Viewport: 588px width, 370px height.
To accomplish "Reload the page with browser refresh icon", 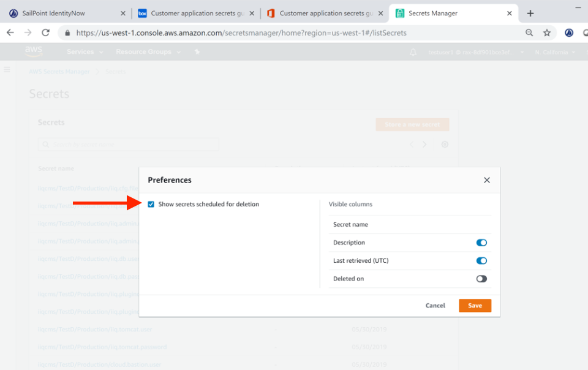I will point(45,33).
